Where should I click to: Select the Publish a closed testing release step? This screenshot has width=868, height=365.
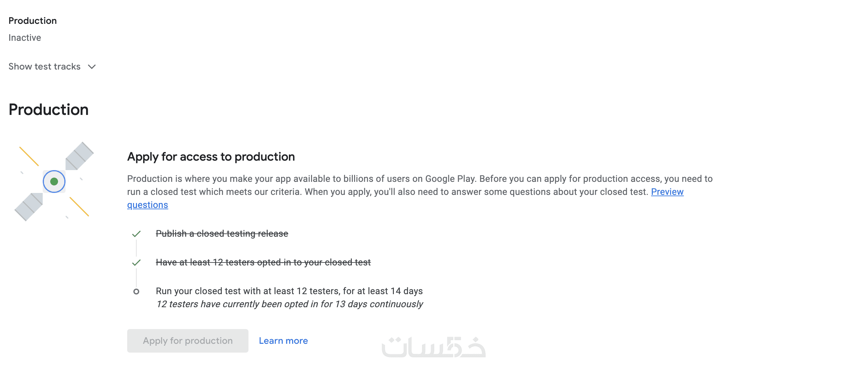tap(222, 234)
